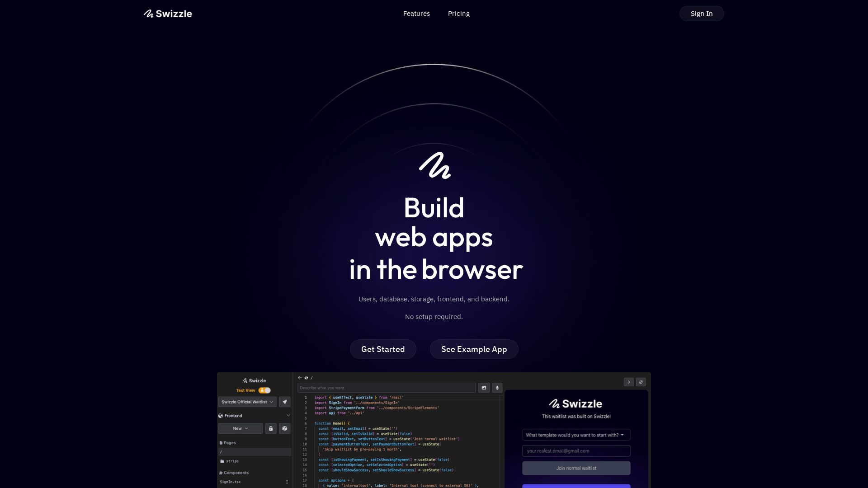Go to Pricing in navigation
This screenshot has width=868, height=488.
[458, 14]
